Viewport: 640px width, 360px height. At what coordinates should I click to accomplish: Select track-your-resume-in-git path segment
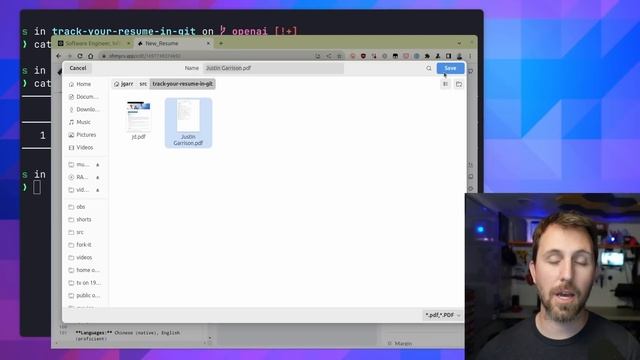coord(182,84)
